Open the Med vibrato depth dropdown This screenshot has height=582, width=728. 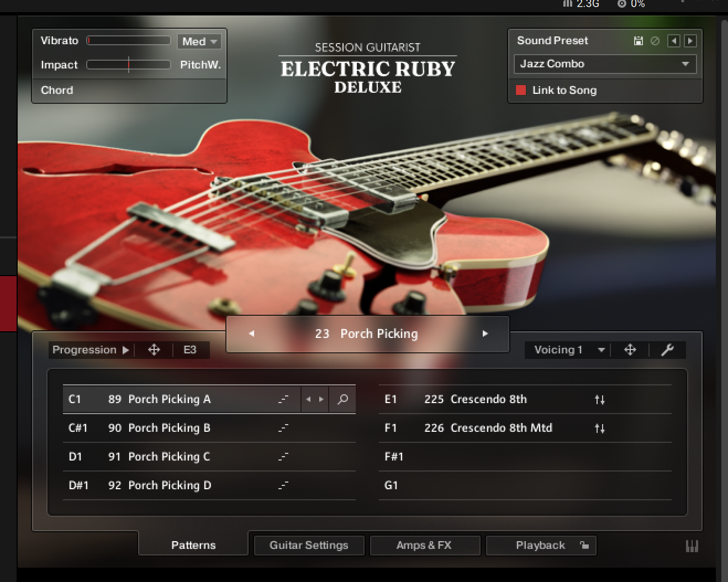point(199,41)
